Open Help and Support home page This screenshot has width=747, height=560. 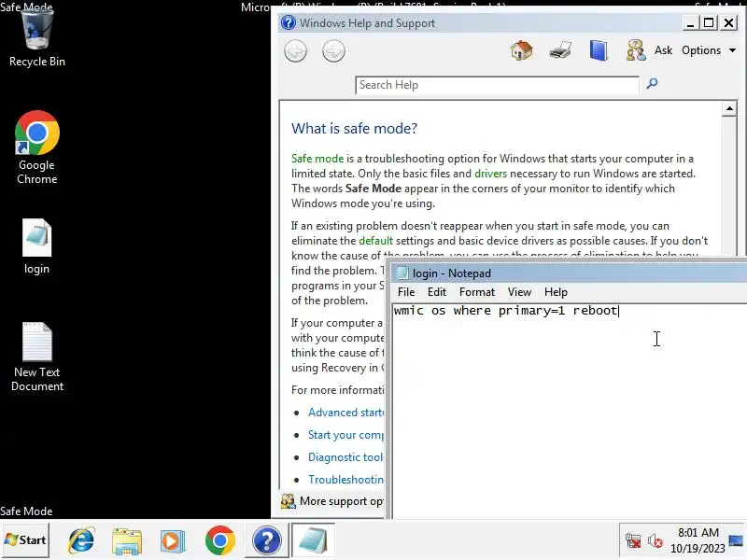tap(522, 50)
